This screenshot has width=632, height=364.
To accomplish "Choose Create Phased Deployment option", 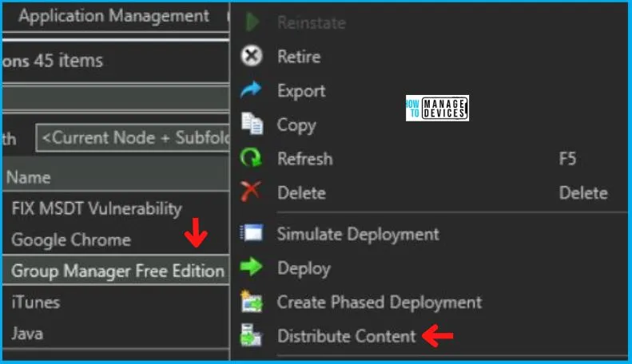I will click(379, 303).
